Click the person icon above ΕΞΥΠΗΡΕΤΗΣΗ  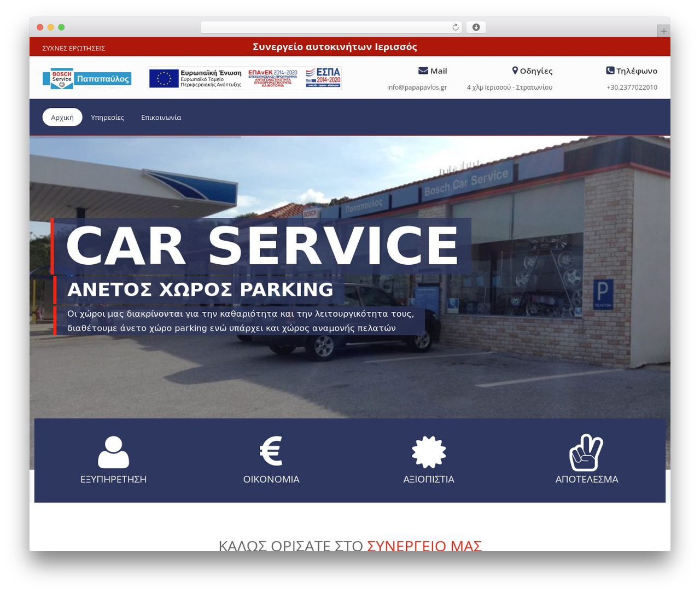113,452
